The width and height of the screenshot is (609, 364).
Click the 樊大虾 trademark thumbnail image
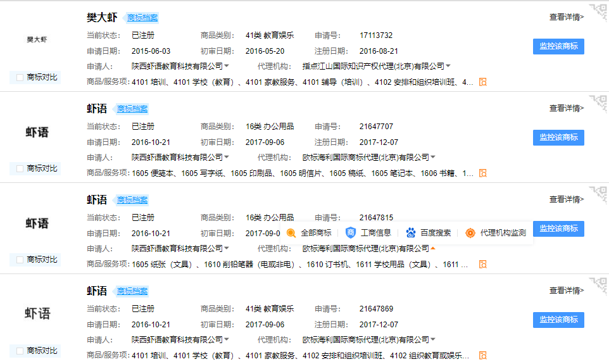click(x=37, y=39)
